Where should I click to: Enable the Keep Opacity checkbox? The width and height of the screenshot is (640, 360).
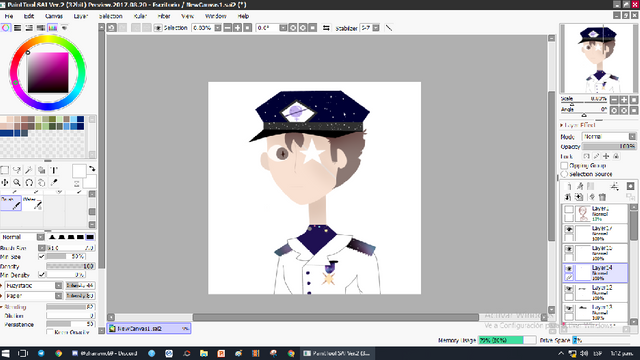49,332
